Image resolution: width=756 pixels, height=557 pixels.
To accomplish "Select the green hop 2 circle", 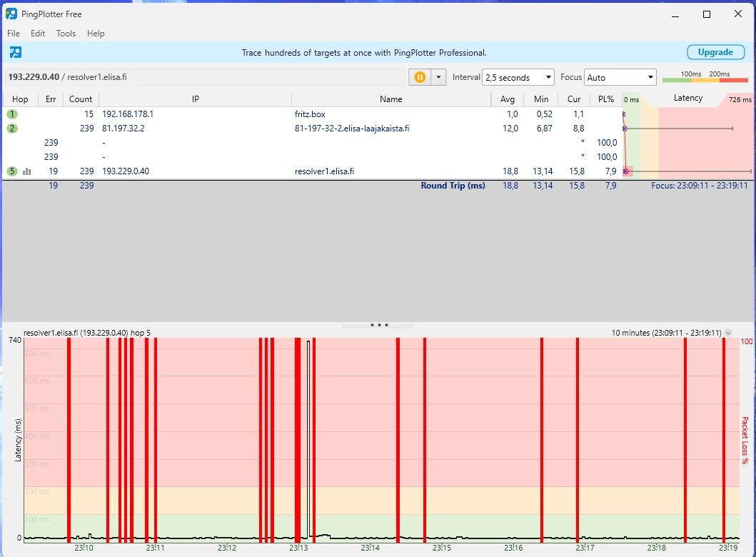I will [x=12, y=129].
